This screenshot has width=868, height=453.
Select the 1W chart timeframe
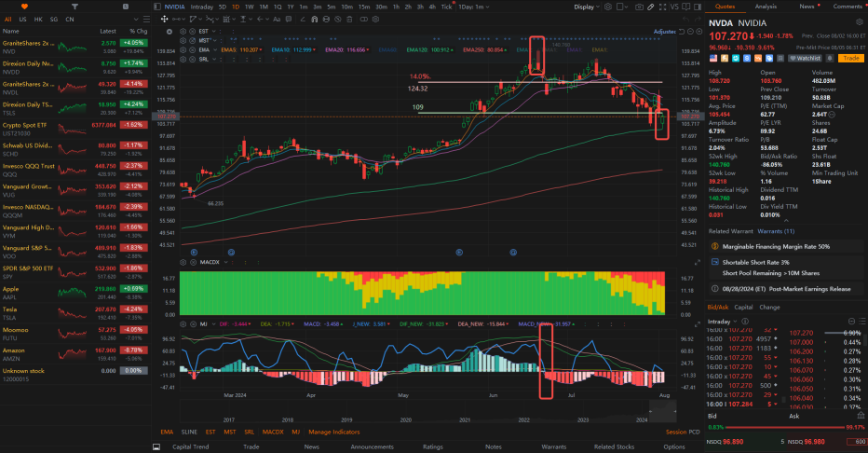[x=249, y=7]
